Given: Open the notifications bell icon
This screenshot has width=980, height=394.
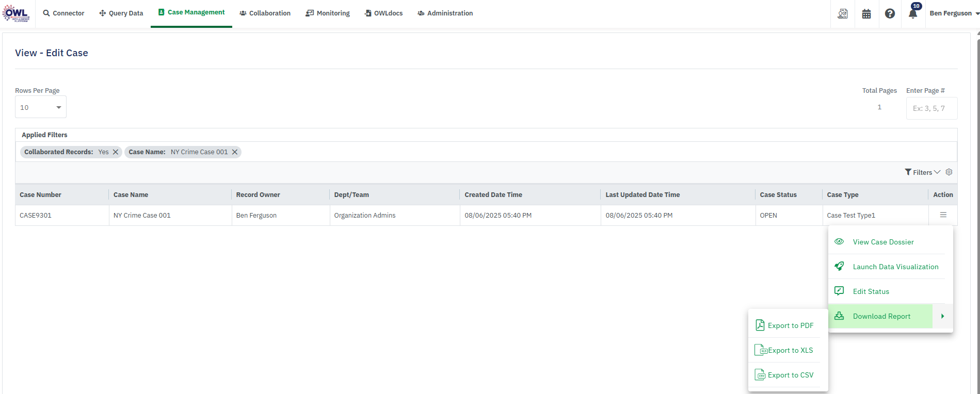Looking at the screenshot, I should (x=912, y=14).
